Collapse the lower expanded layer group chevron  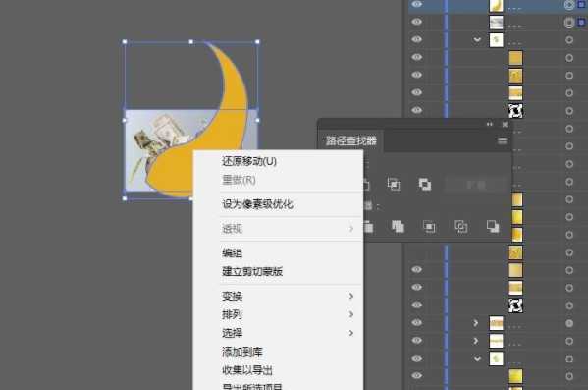tap(477, 359)
